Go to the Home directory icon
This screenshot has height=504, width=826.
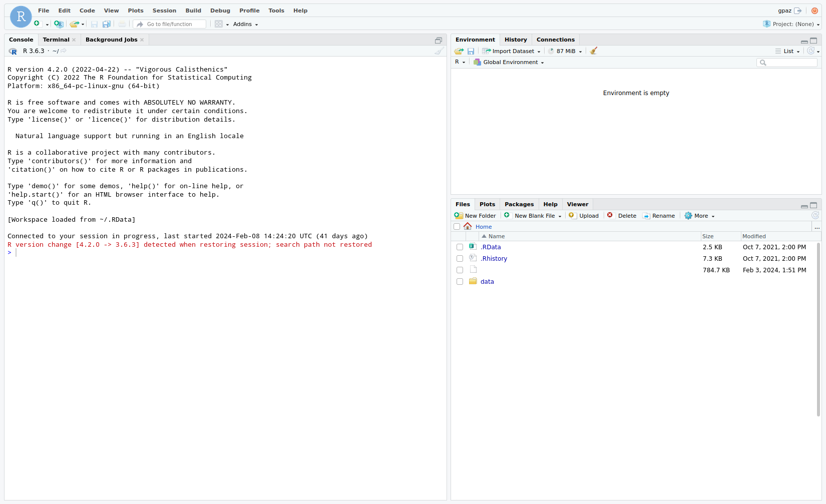point(468,227)
